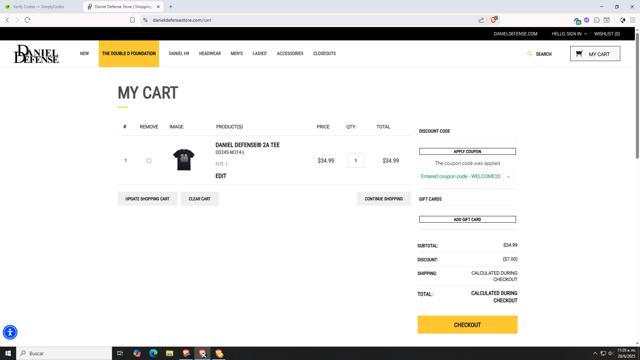The image size is (640, 360).
Task: Open the Daniel HH menu item
Action: (179, 53)
